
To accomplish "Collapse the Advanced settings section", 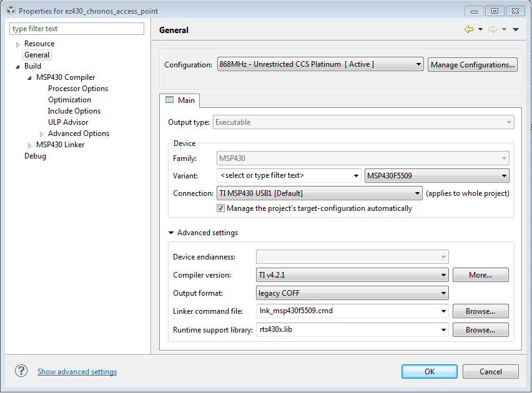I will [x=171, y=233].
